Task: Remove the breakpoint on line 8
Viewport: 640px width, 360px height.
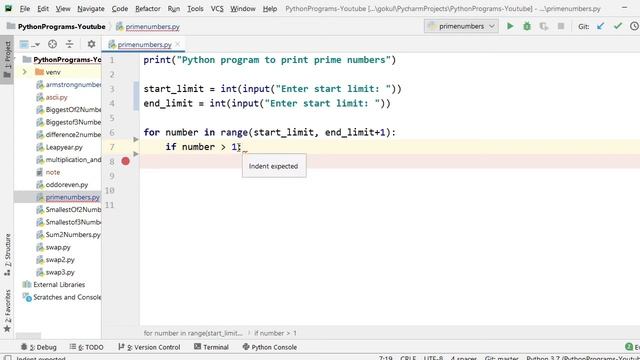Action: click(x=126, y=161)
